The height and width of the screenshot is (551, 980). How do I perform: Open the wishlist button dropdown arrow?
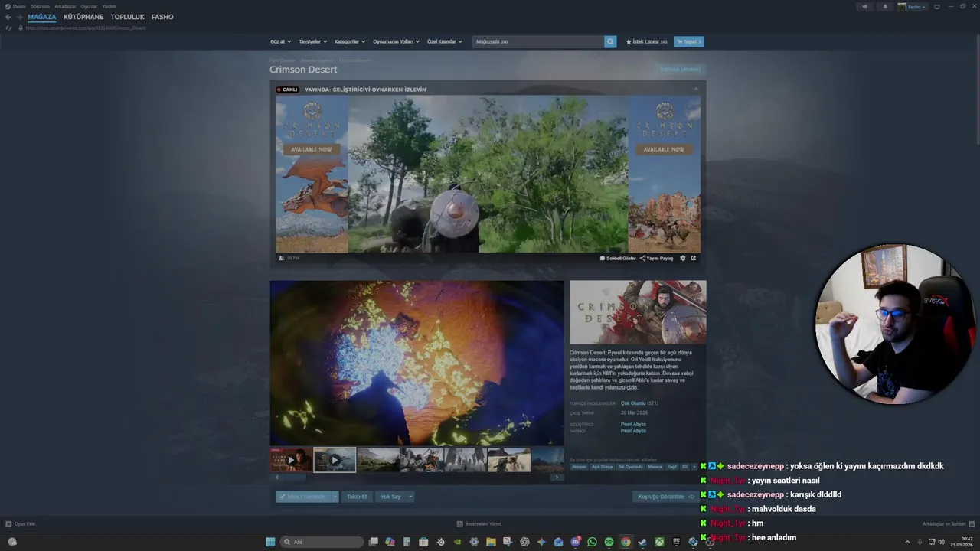click(335, 497)
